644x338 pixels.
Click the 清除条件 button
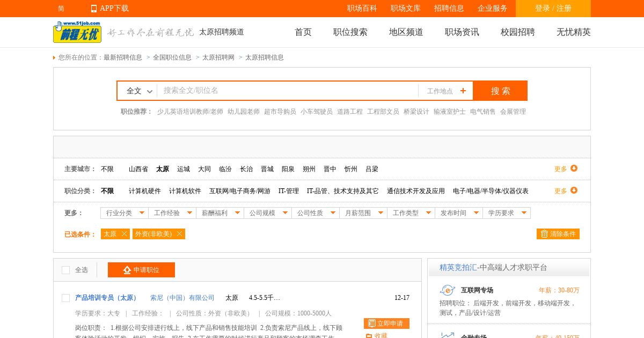(558, 234)
